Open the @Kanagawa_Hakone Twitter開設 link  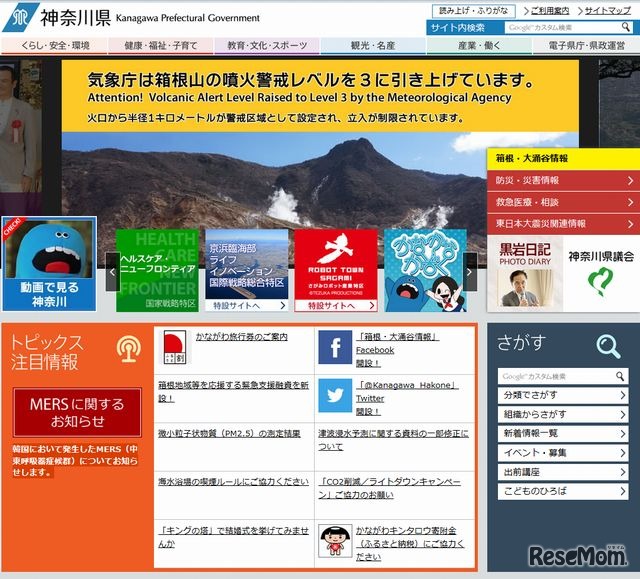(407, 398)
